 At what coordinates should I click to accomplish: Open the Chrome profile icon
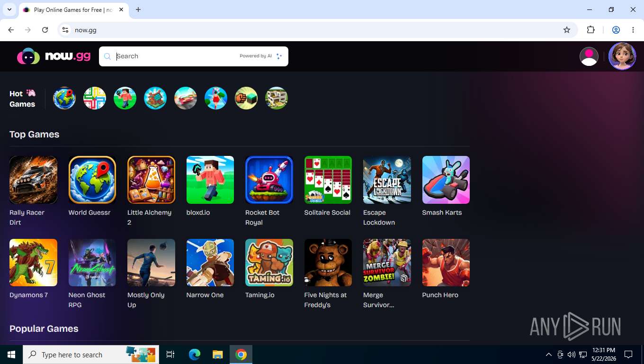[616, 30]
